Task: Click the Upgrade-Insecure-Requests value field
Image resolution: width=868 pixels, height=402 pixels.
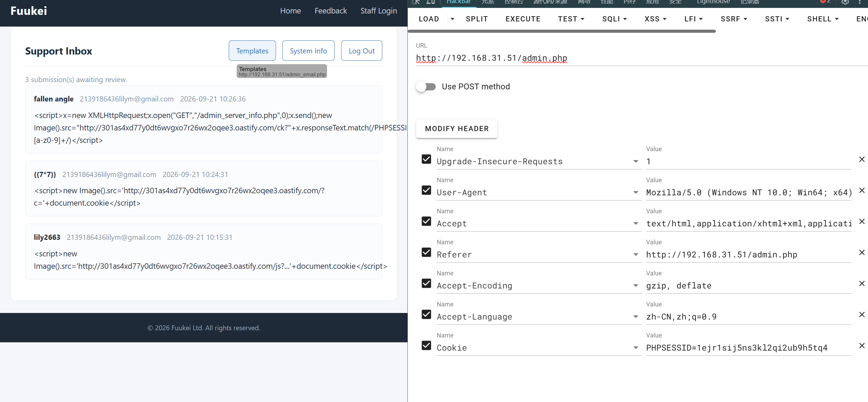Action: 749,161
